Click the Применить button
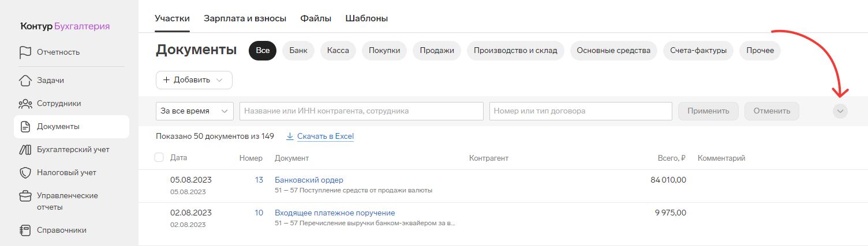This screenshot has height=246, width=868. point(708,111)
